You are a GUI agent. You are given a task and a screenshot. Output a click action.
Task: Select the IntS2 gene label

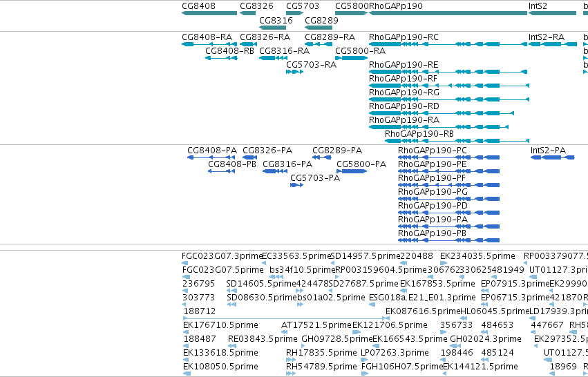(x=538, y=6)
